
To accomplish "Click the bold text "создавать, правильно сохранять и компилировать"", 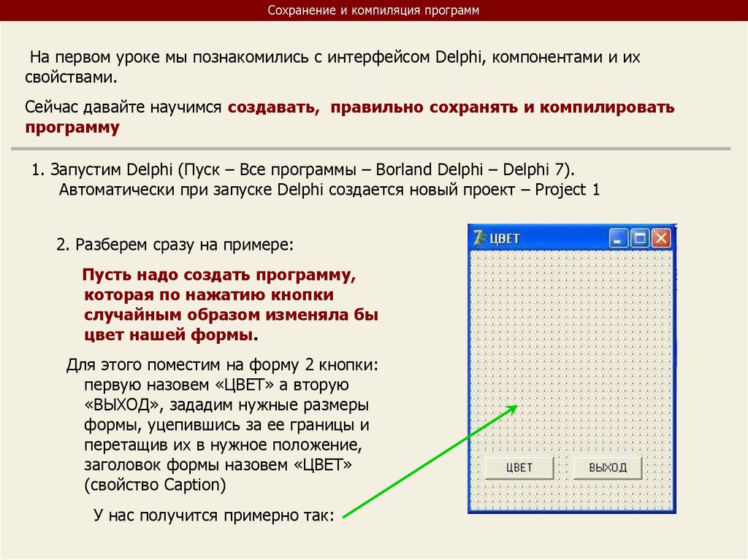I will 451,107.
